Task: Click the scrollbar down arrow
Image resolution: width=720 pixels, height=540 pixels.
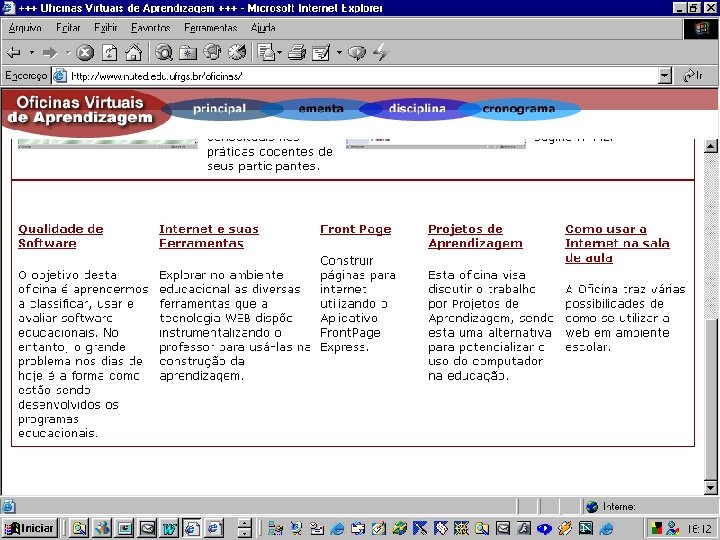Action: 710,487
